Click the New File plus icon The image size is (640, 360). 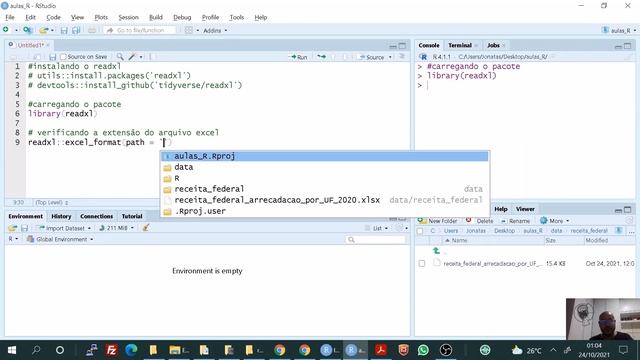point(6,30)
